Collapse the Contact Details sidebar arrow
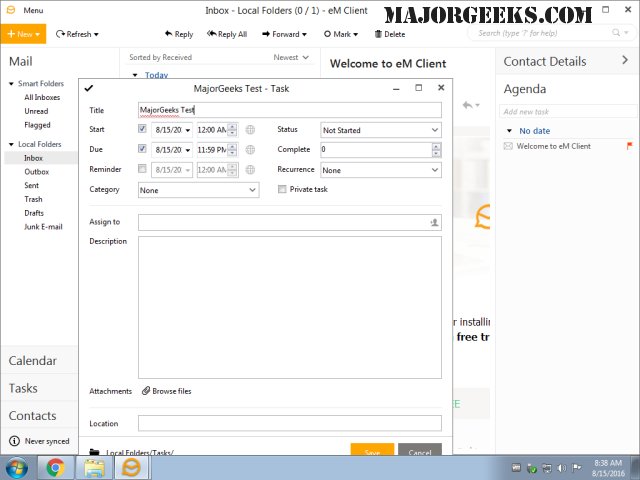The image size is (640, 480). tap(625, 60)
